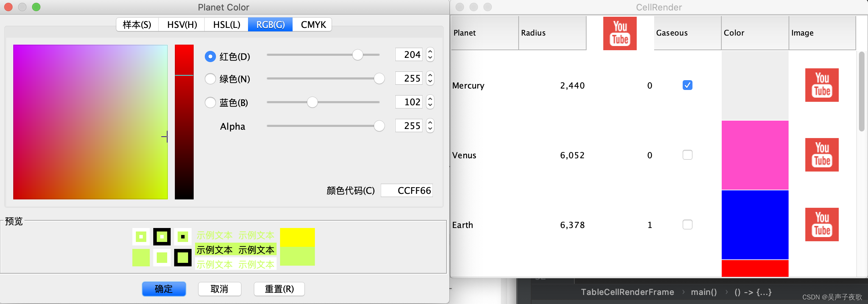This screenshot has width=868, height=304.
Task: Click the red value 204 spinner arrows
Action: click(430, 54)
